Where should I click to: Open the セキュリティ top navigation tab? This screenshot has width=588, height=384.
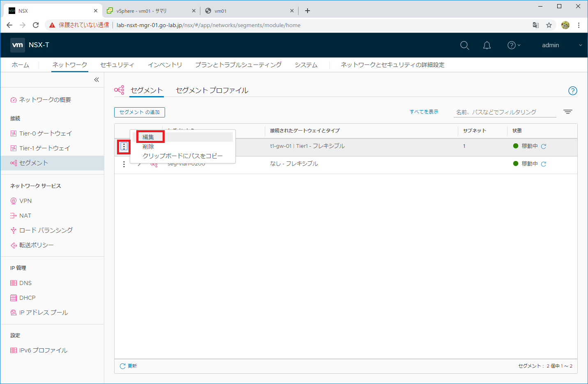[x=117, y=65]
